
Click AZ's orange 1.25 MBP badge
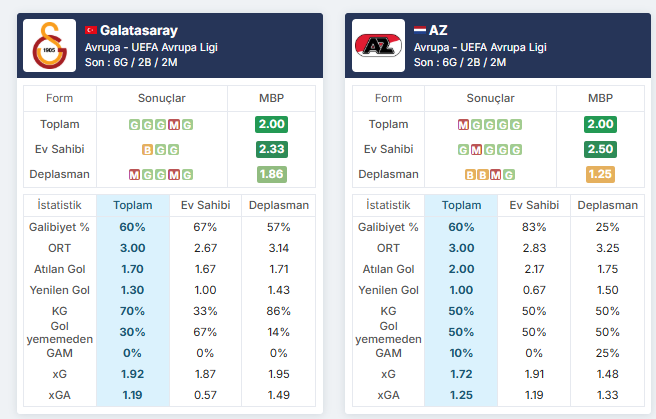600,174
